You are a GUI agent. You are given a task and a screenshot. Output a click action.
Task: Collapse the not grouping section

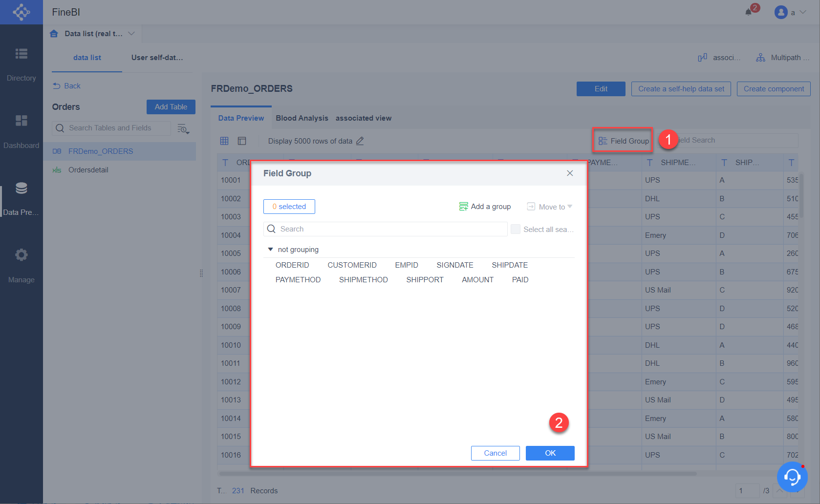pyautogui.click(x=270, y=250)
